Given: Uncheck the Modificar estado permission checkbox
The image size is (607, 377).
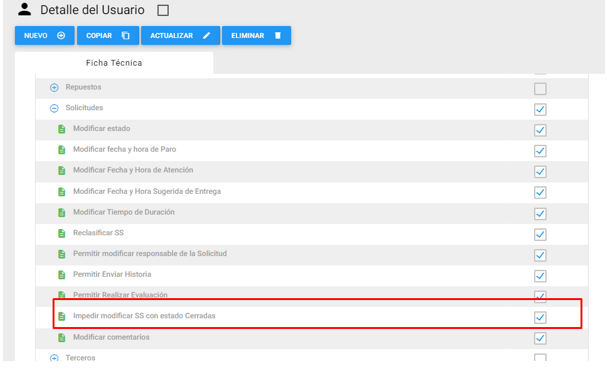Looking at the screenshot, I should tap(540, 130).
